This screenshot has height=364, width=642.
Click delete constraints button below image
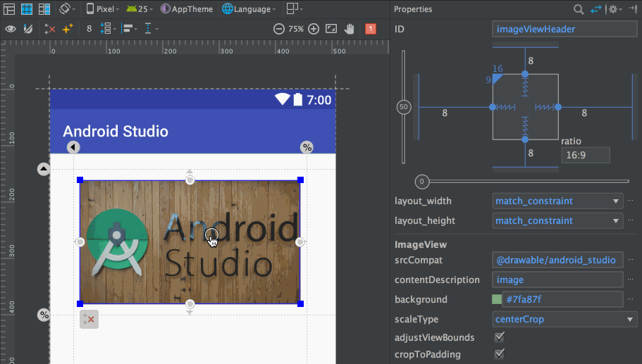[x=89, y=320]
